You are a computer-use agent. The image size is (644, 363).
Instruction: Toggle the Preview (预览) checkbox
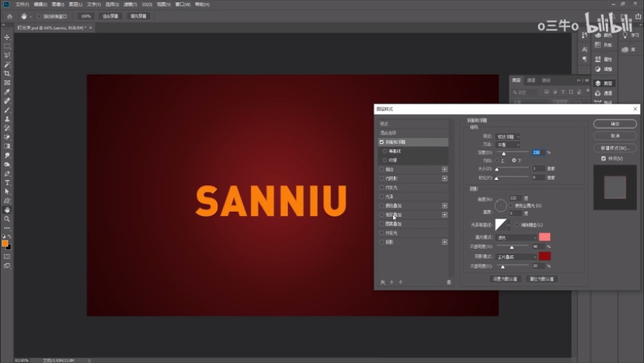point(604,159)
